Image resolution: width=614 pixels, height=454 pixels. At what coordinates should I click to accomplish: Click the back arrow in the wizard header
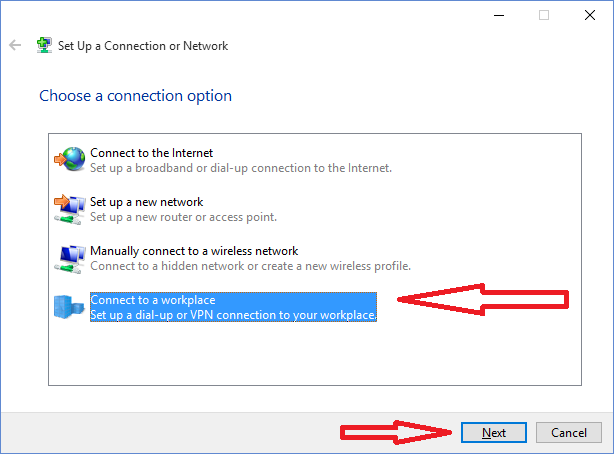(15, 45)
